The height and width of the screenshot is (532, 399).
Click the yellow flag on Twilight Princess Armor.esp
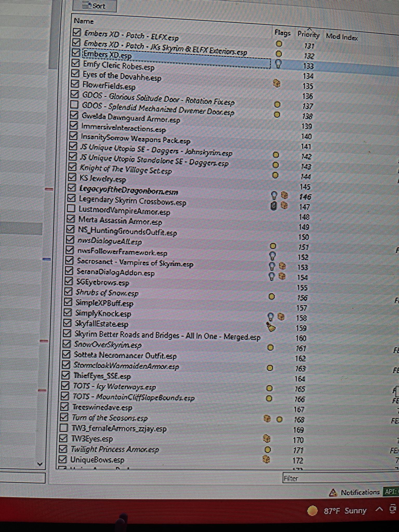(x=268, y=449)
